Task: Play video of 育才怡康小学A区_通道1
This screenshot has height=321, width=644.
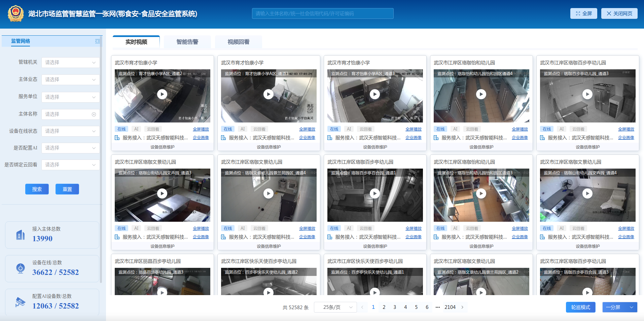Action: coord(269,94)
